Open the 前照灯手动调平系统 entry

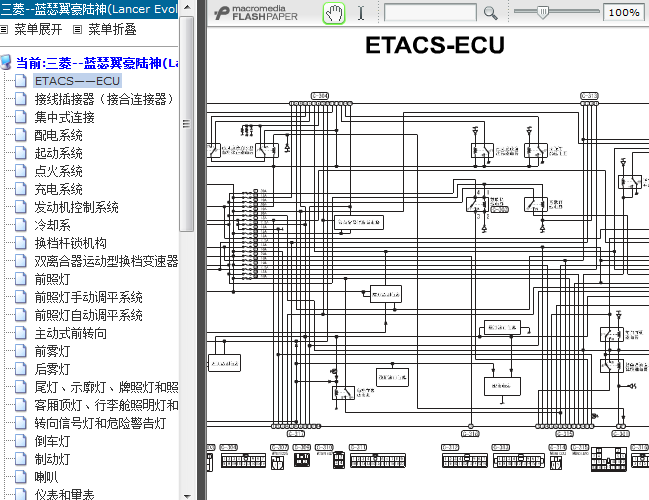[x=88, y=297]
